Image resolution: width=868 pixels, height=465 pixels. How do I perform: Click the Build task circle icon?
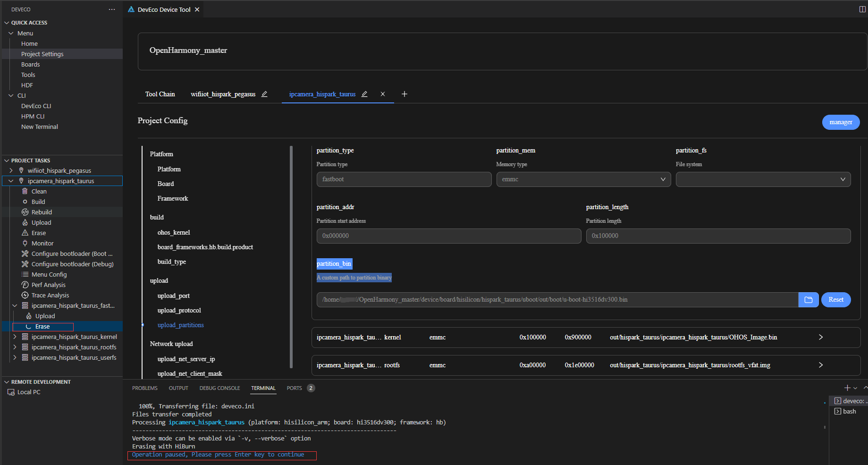click(25, 202)
